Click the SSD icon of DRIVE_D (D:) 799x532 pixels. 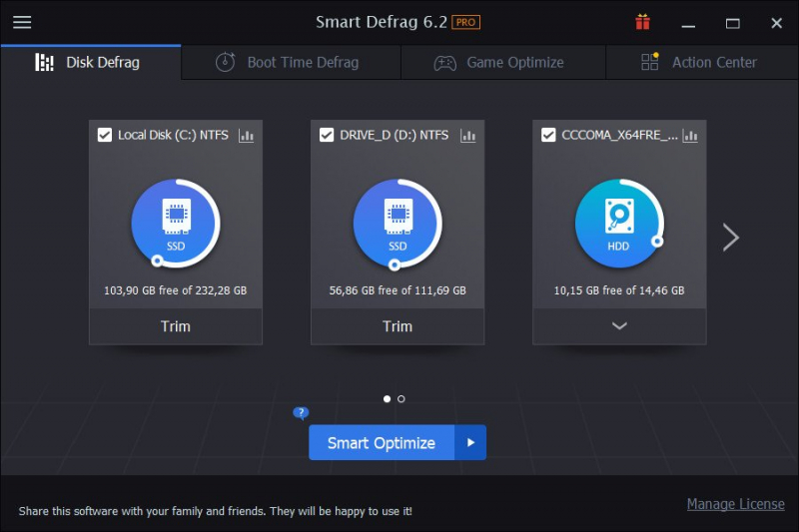coord(398,223)
